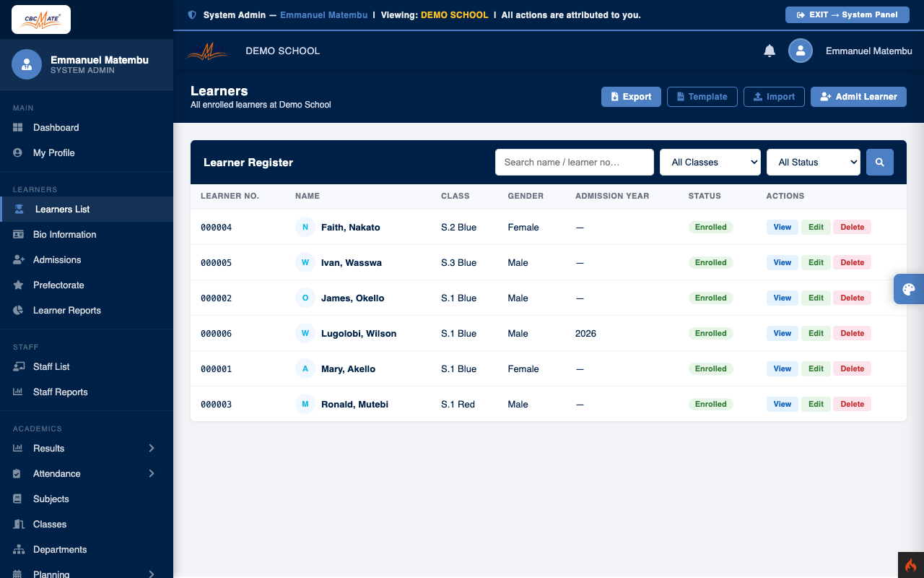Click the Staff List icon
This screenshot has width=924, height=578.
click(x=19, y=366)
